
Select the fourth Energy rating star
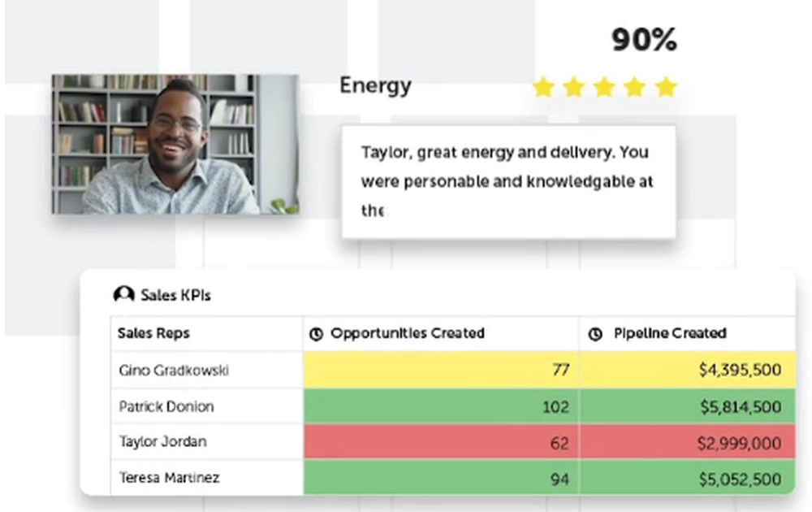(x=635, y=87)
